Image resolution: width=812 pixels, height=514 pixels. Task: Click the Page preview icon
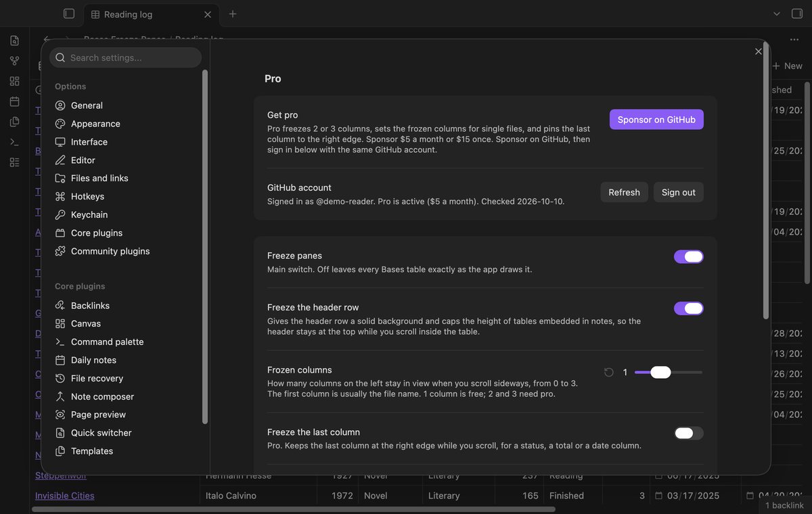(x=60, y=415)
